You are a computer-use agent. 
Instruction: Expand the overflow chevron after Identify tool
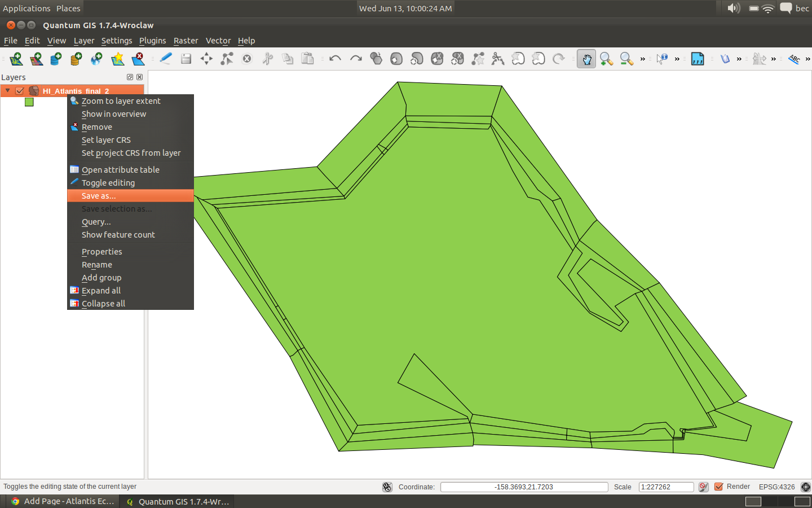pos(677,59)
